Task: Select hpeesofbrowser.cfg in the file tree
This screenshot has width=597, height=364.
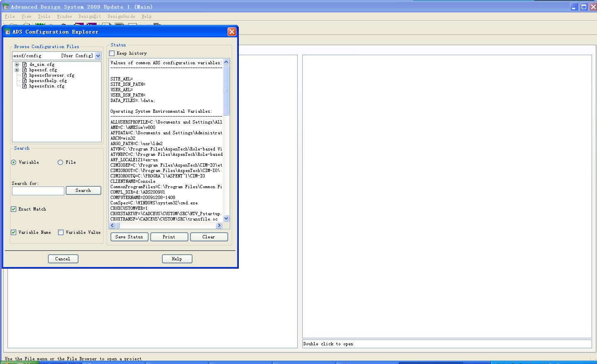Action: [x=52, y=75]
